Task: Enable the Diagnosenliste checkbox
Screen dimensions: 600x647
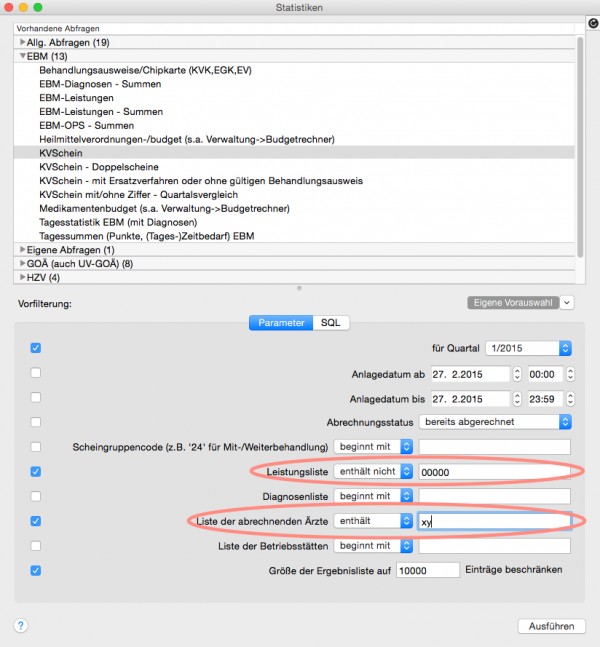Action: coord(36,496)
